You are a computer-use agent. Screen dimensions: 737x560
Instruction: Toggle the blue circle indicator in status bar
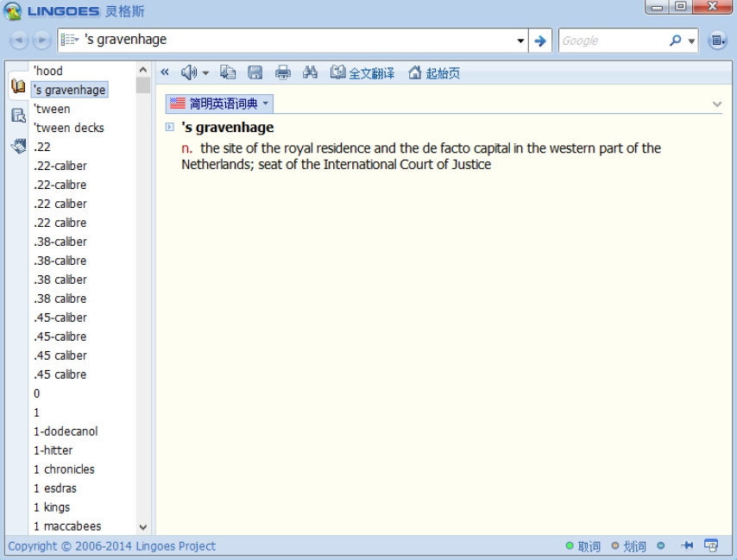point(661,545)
